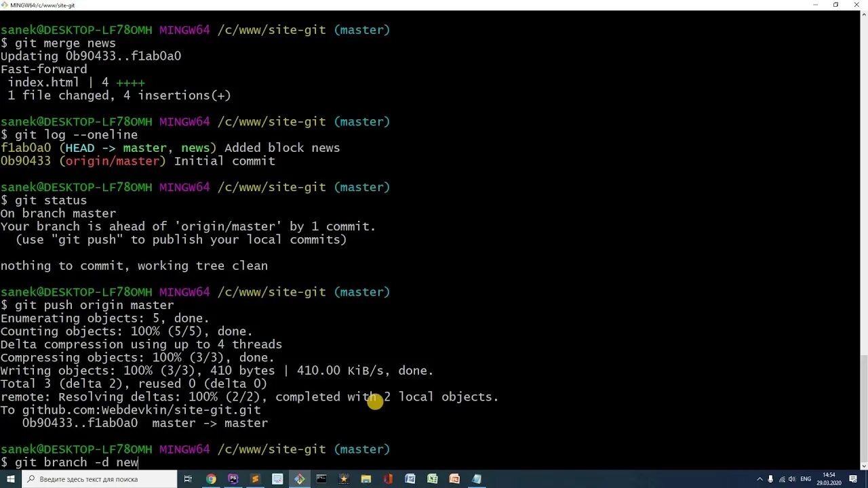Screen dimensions: 868x488
Task: Click the 'git status' command line
Action: [x=44, y=201]
